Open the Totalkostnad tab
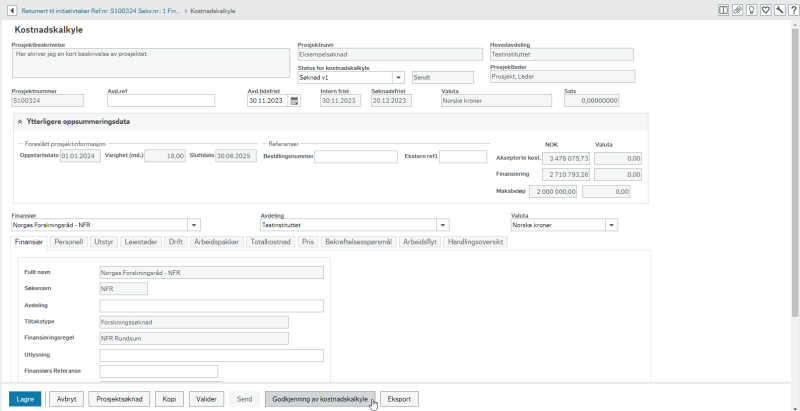This screenshot has width=800, height=411. click(271, 242)
